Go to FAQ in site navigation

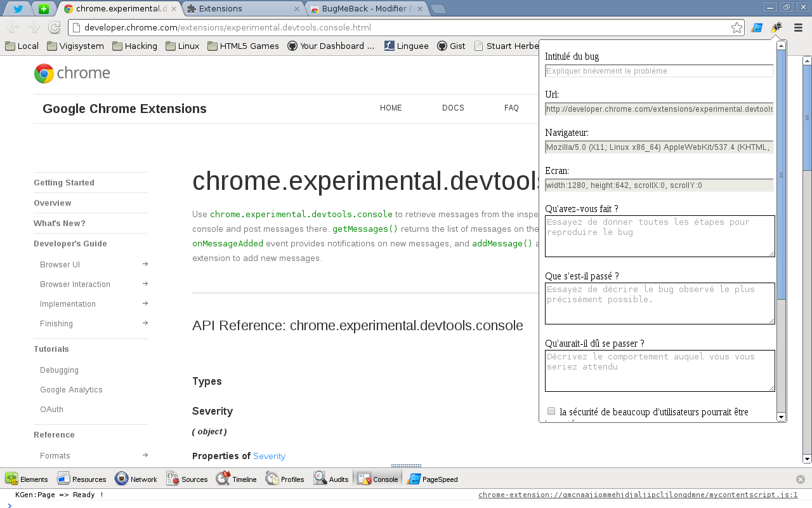click(511, 108)
